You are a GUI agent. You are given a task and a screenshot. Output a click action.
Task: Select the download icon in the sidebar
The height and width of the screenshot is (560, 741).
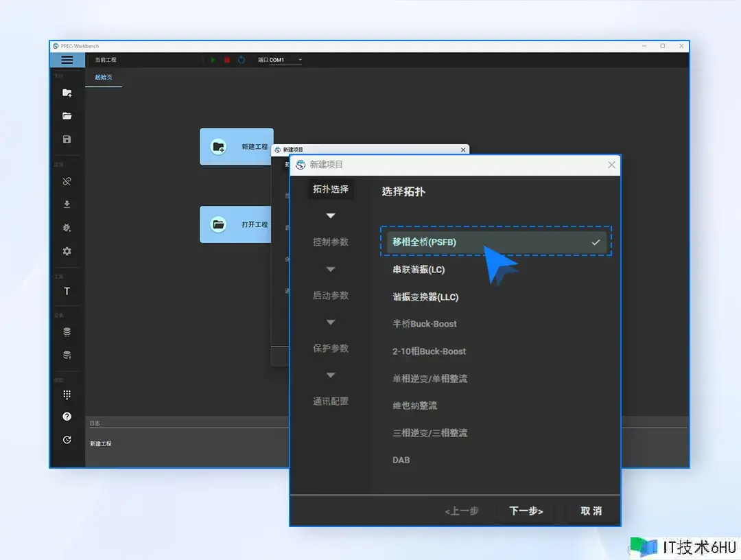coord(67,204)
